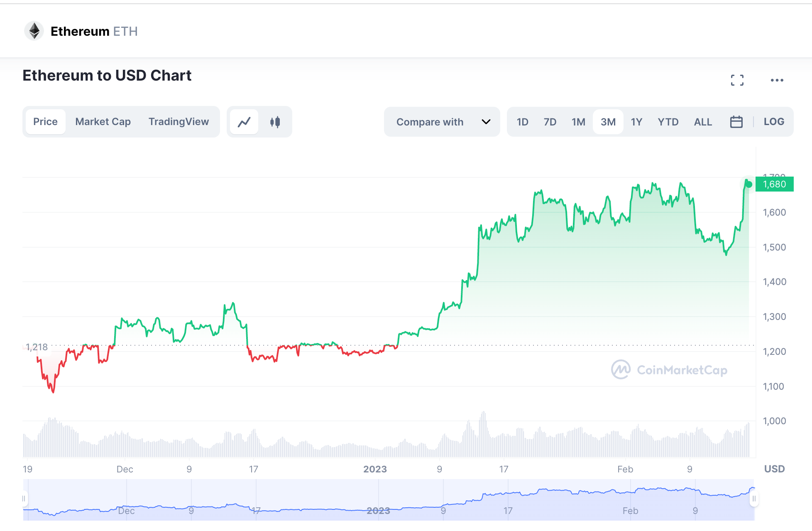
Task: Choose the 7D range button
Action: pos(550,122)
